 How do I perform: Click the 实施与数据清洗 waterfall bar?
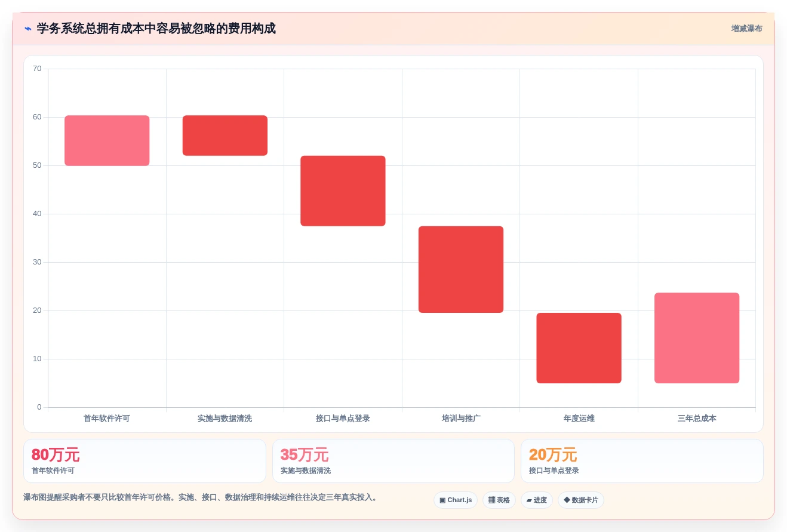[x=225, y=136]
